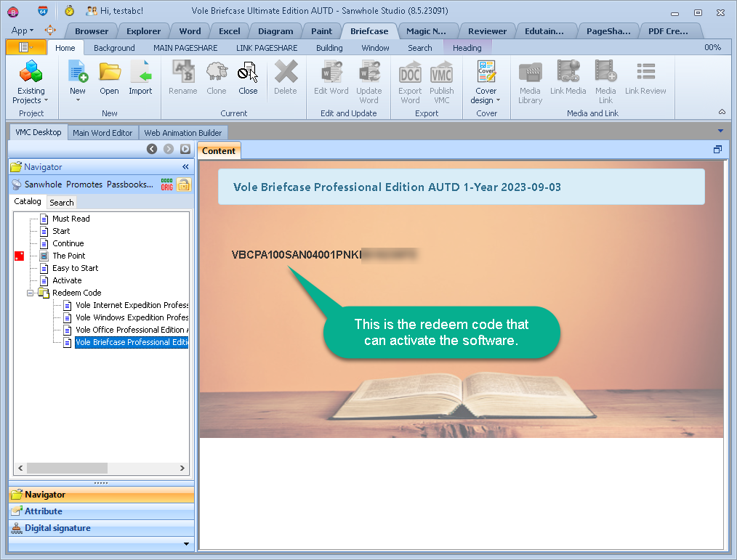
Task: Click Export Word DOC icon
Action: click(x=410, y=82)
